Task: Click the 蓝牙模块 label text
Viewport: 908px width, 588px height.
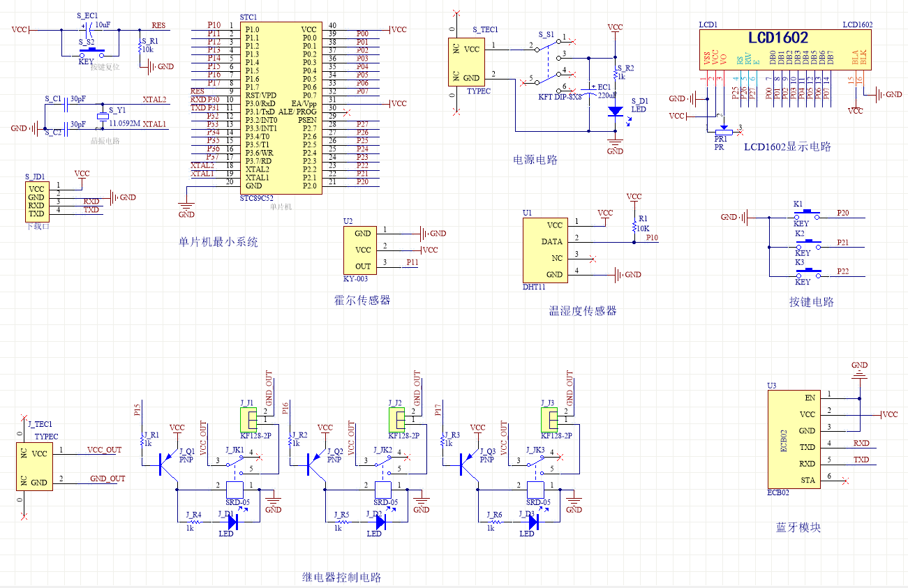Action: (x=798, y=528)
